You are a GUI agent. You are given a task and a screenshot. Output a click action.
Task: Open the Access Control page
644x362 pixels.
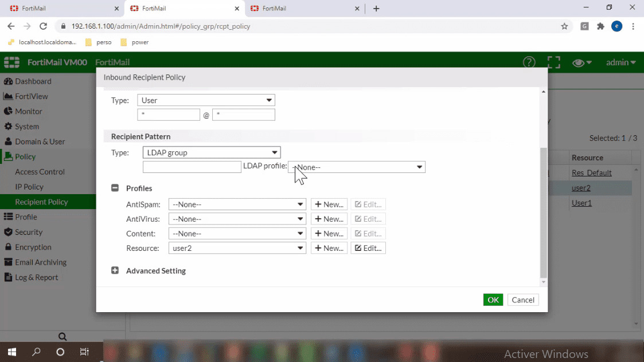point(40,171)
